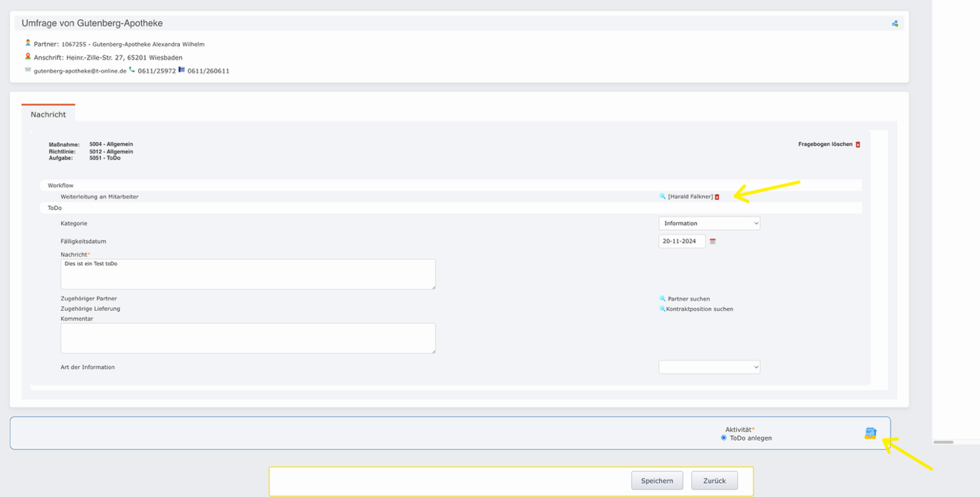The image size is (980, 497).
Task: Open the employee search magnifier beside Harald Falkner
Action: pyautogui.click(x=661, y=196)
